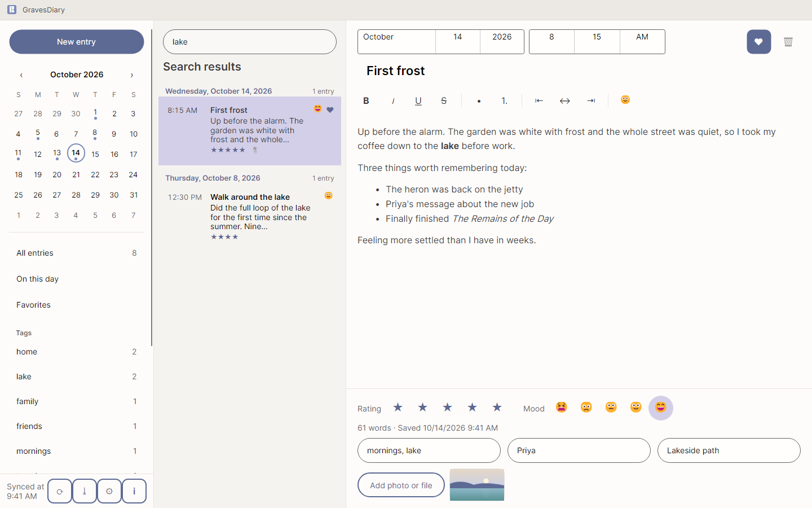Click Add photo or file button
Image resolution: width=812 pixels, height=508 pixels.
[401, 485]
